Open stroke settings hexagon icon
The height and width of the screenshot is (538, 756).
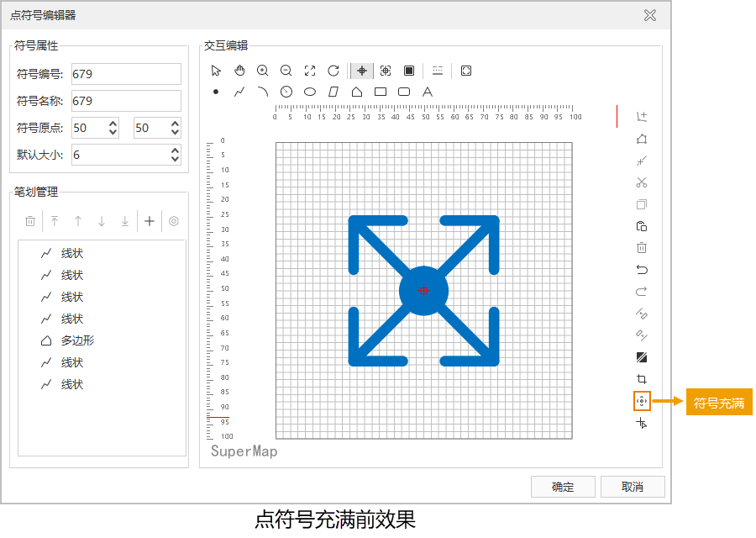pyautogui.click(x=174, y=221)
